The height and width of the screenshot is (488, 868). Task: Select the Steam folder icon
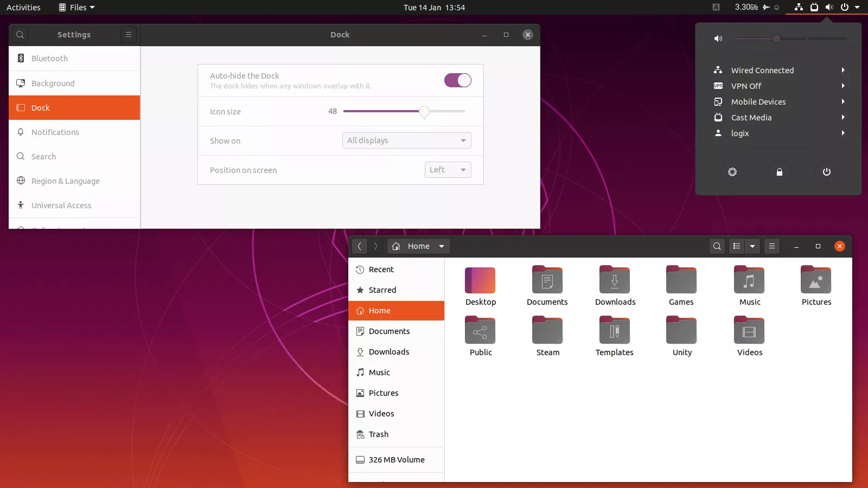tap(547, 330)
